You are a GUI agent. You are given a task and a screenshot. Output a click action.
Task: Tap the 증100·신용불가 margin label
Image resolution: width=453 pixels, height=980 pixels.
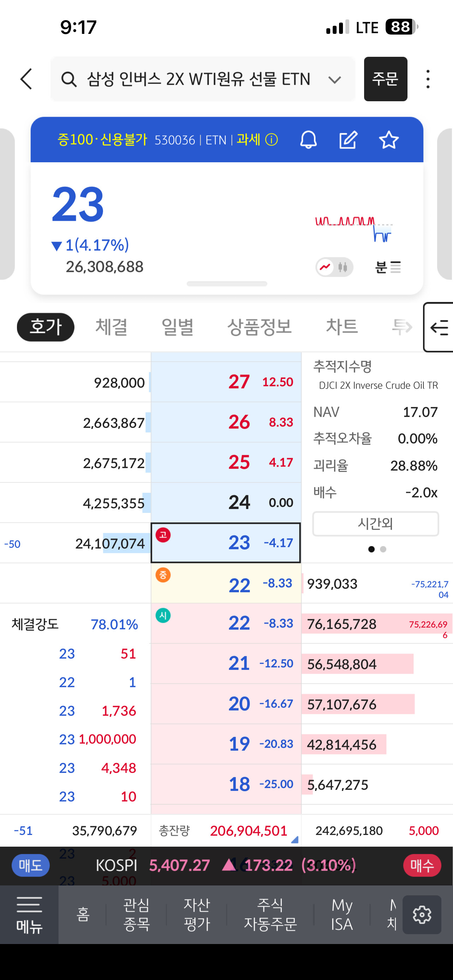[x=102, y=140]
